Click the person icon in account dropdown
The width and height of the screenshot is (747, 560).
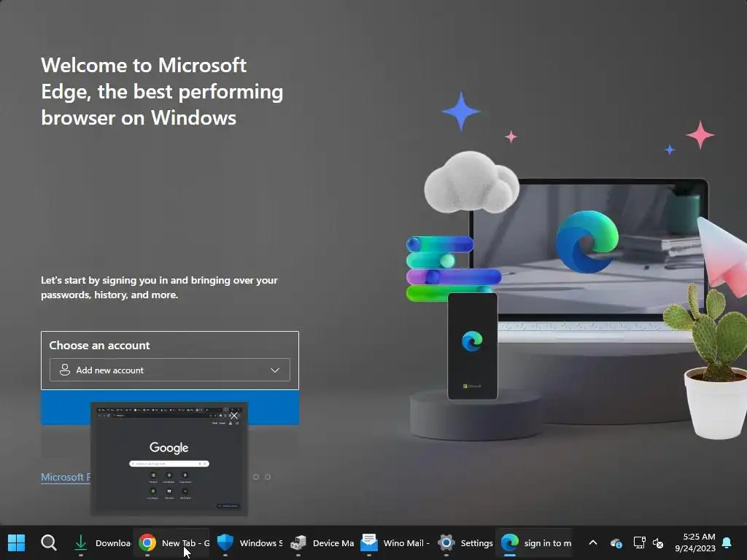tap(65, 370)
